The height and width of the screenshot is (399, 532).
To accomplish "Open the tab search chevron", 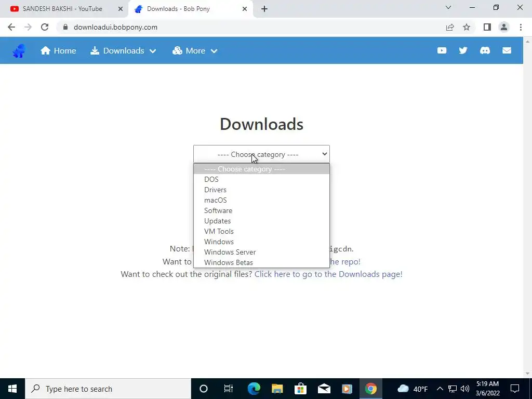I will [x=448, y=7].
